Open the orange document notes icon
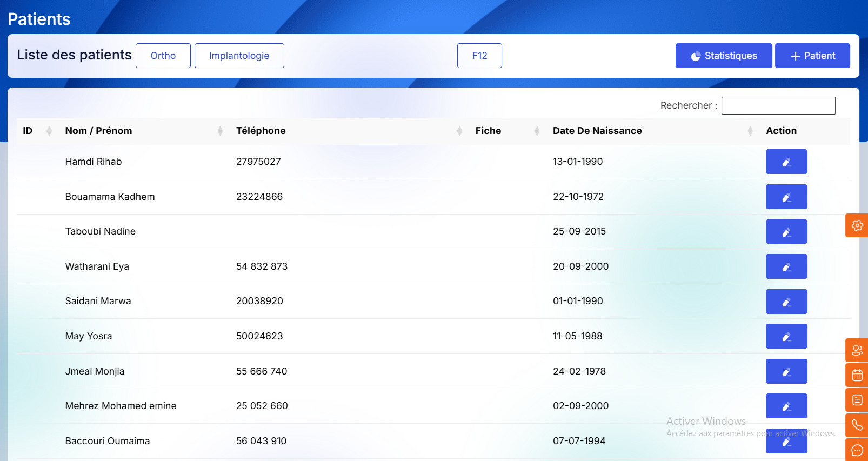This screenshot has height=461, width=868. 857,400
